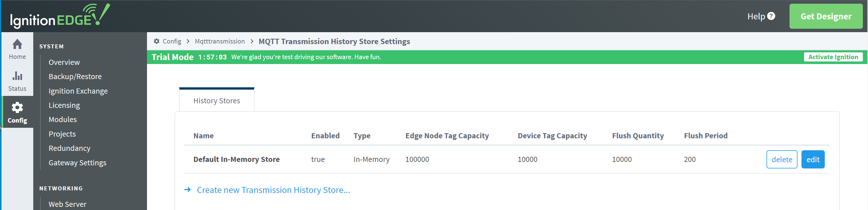Open the Mqtttransmission breadcrumb link
The height and width of the screenshot is (210, 868).
220,41
